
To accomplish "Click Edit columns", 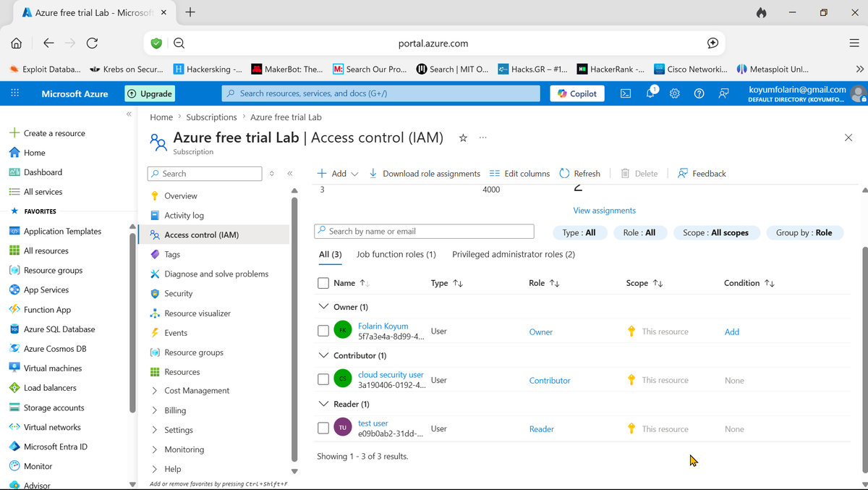I will coord(519,174).
